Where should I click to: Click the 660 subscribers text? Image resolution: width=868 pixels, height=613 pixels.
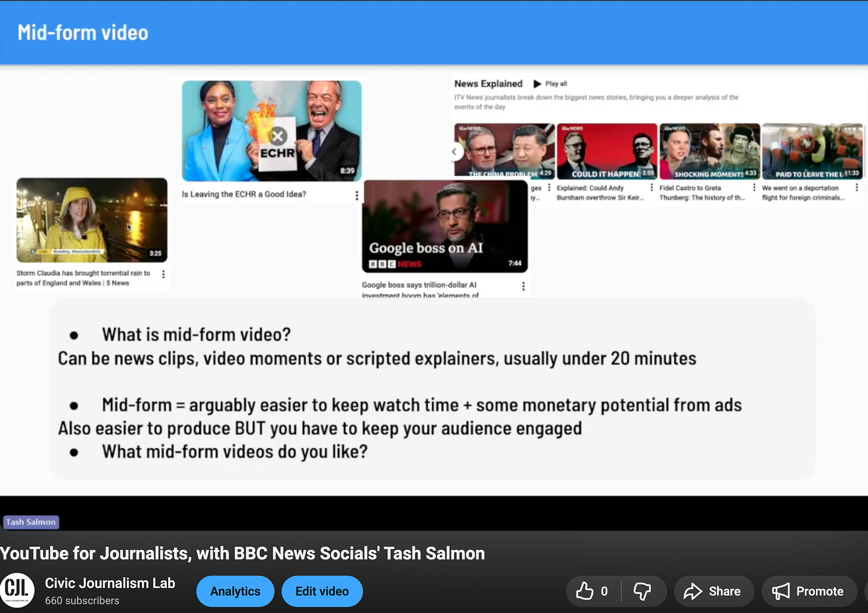pyautogui.click(x=82, y=600)
